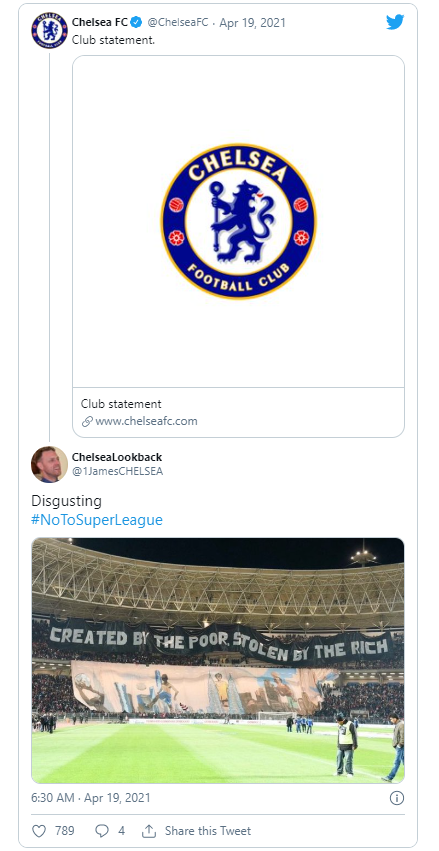Viewport: 439px width, 851px height.
Task: Click the Twitter bird logo
Action: tap(395, 22)
